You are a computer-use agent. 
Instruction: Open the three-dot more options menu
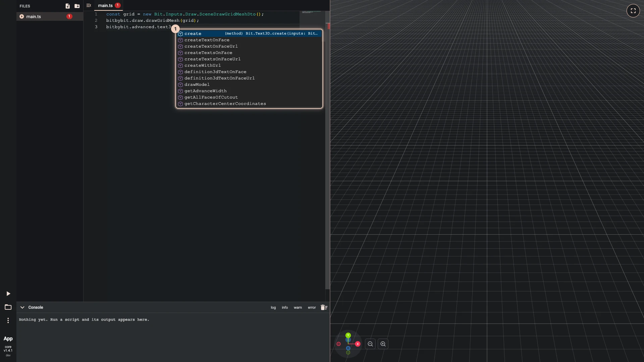click(x=8, y=320)
